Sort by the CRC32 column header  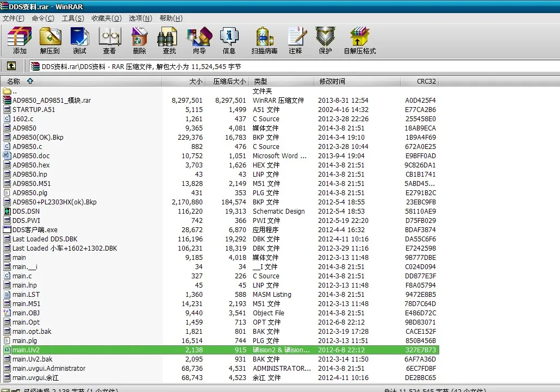pyautogui.click(x=420, y=82)
